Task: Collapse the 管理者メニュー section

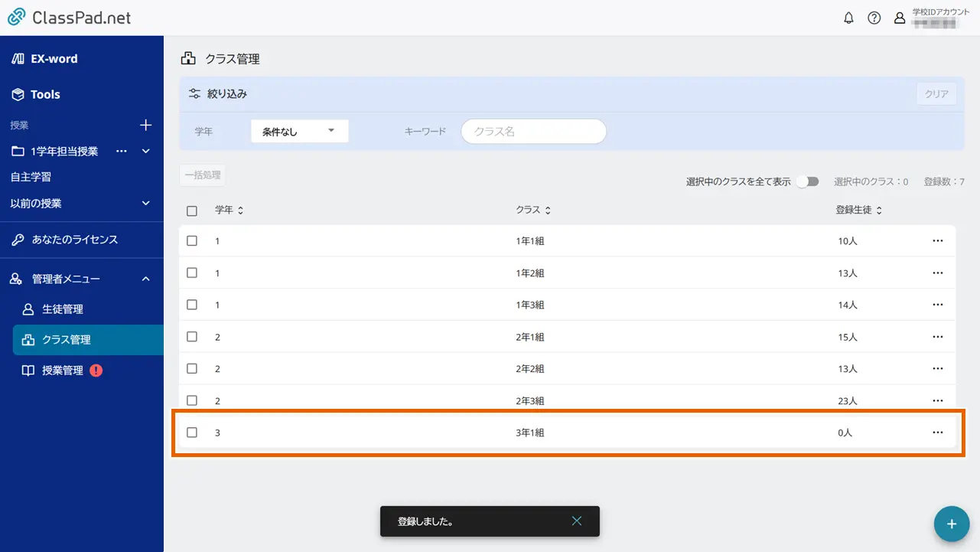Action: click(x=146, y=279)
